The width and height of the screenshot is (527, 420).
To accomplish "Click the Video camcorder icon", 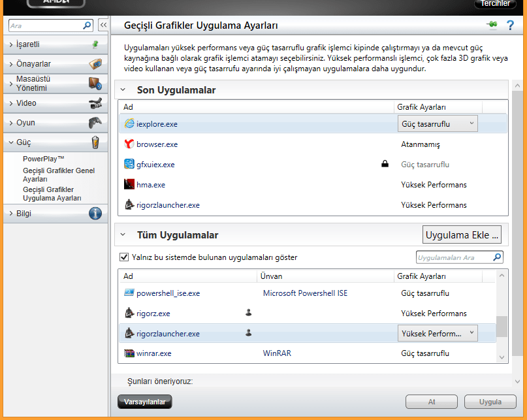I will pyautogui.click(x=95, y=103).
